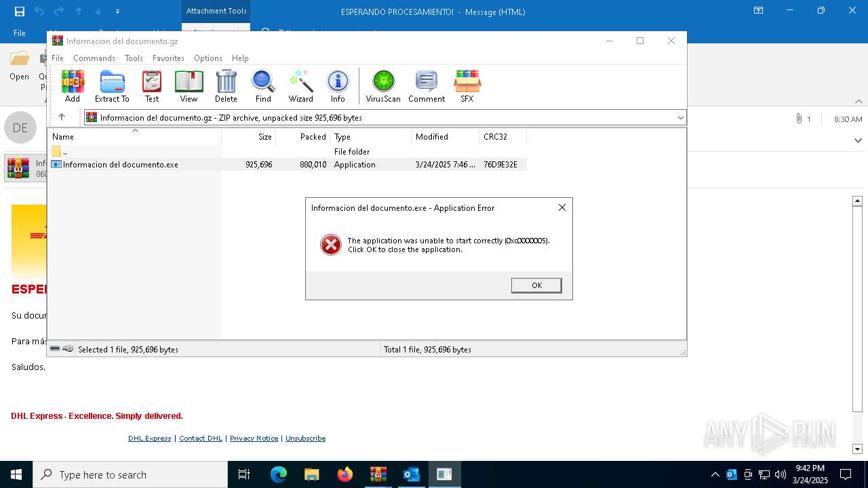Click the taskbar search box
Screen dimensions: 868x488
point(130,474)
